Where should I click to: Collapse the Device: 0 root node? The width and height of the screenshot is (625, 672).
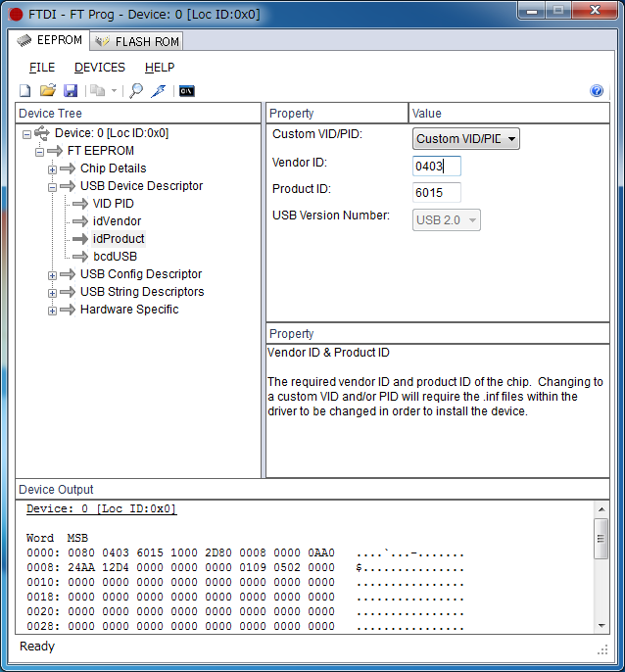click(27, 134)
